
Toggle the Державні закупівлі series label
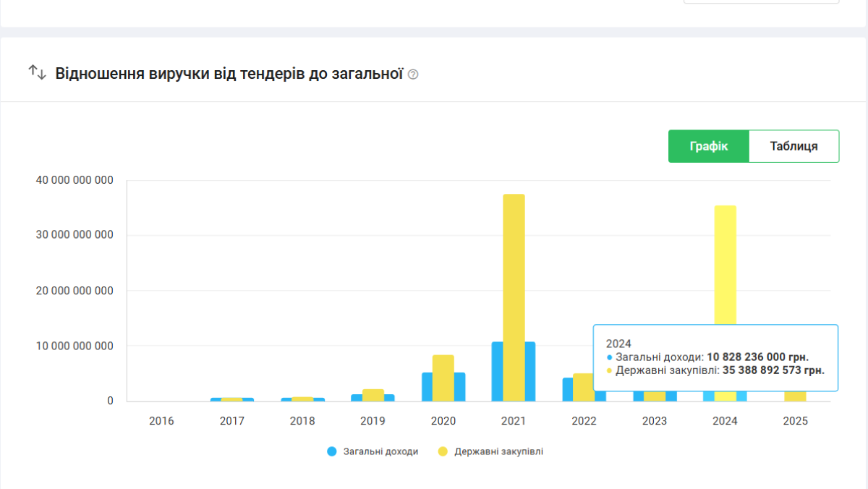[x=498, y=451]
